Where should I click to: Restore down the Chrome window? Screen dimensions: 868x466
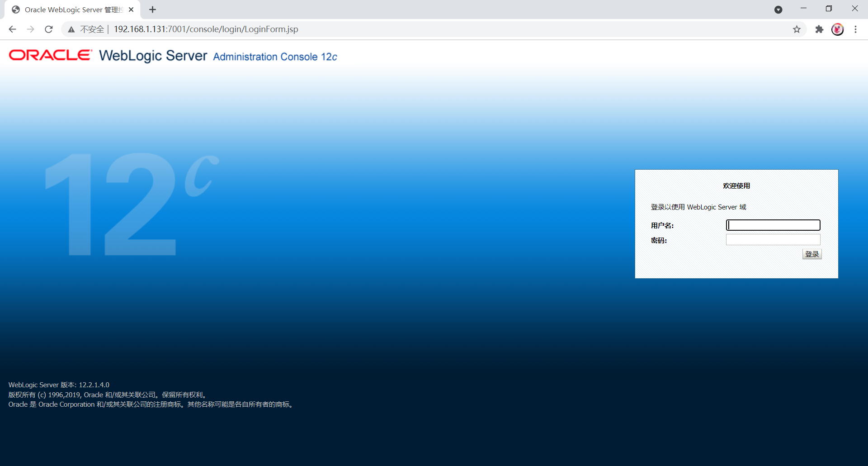(829, 9)
